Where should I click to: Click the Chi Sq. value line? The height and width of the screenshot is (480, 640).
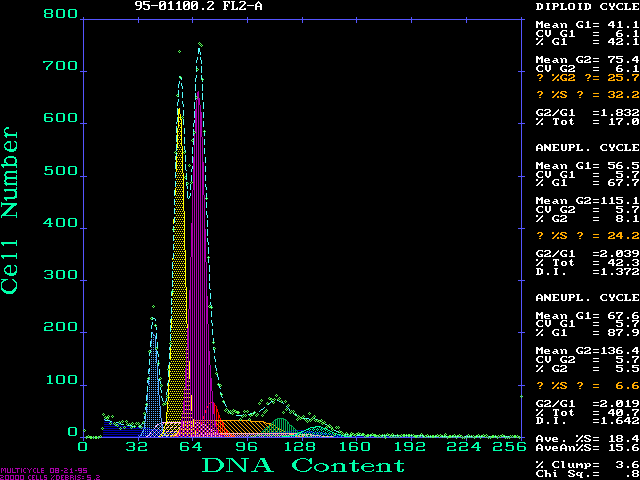pyautogui.click(x=588, y=475)
